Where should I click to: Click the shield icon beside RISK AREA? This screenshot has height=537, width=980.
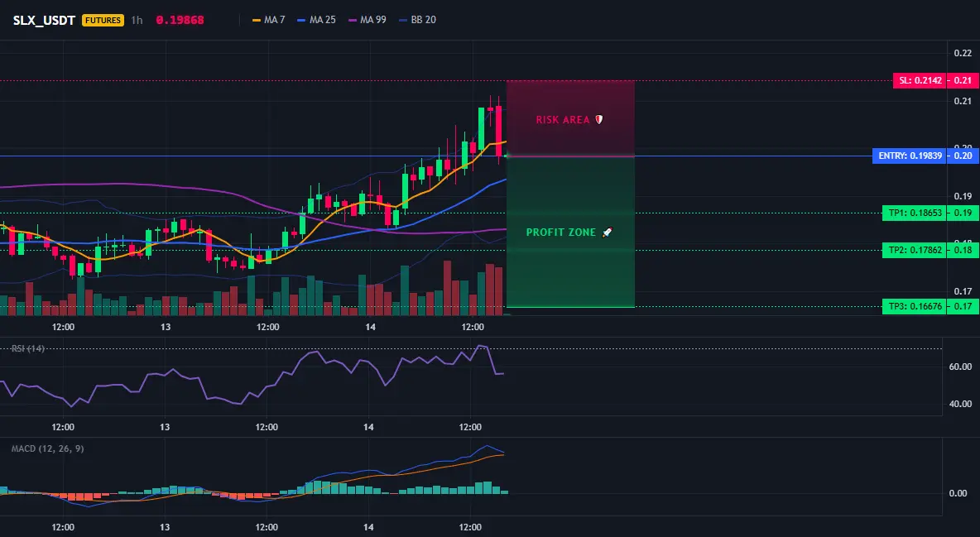click(598, 119)
